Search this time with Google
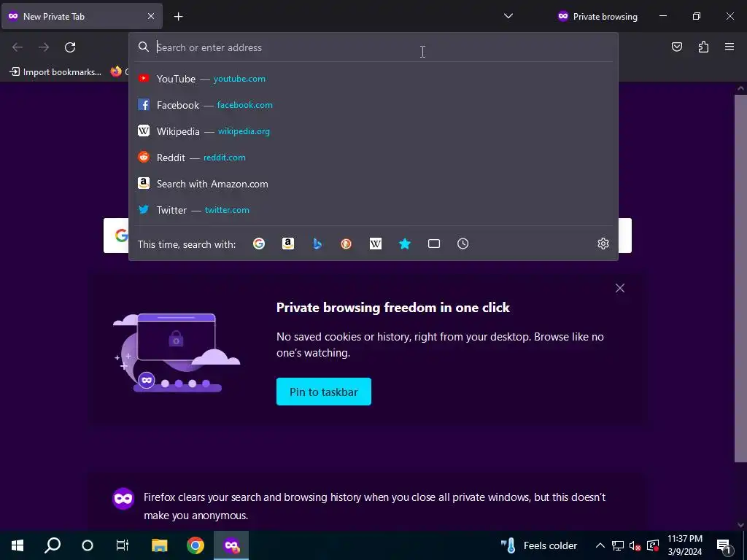This screenshot has width=747, height=560. [x=259, y=244]
